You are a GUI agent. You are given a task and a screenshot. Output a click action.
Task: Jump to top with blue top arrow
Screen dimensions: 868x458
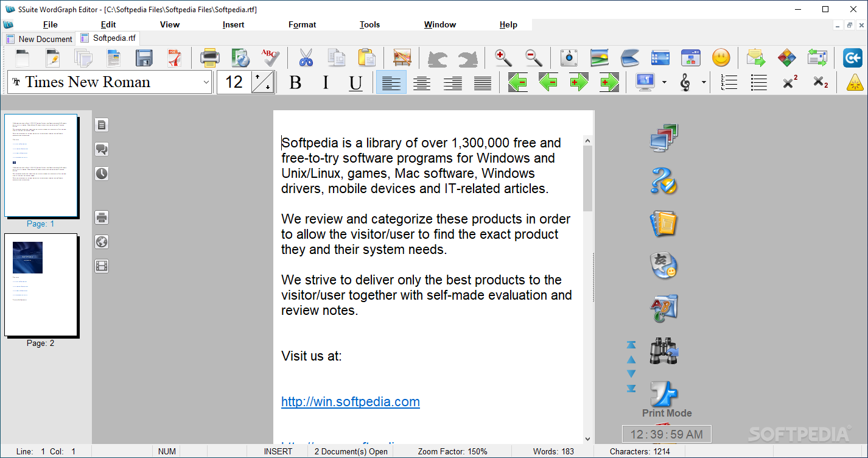tap(631, 345)
